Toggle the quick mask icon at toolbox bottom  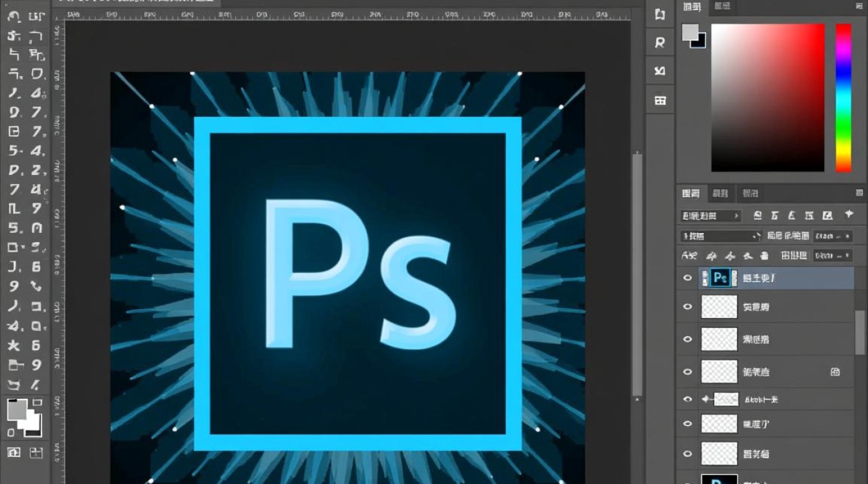14,452
